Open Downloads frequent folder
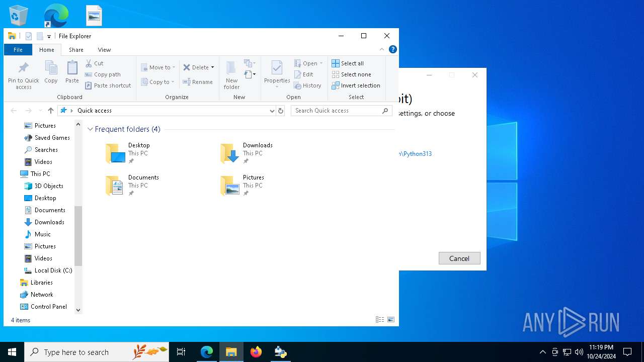 pos(247,153)
